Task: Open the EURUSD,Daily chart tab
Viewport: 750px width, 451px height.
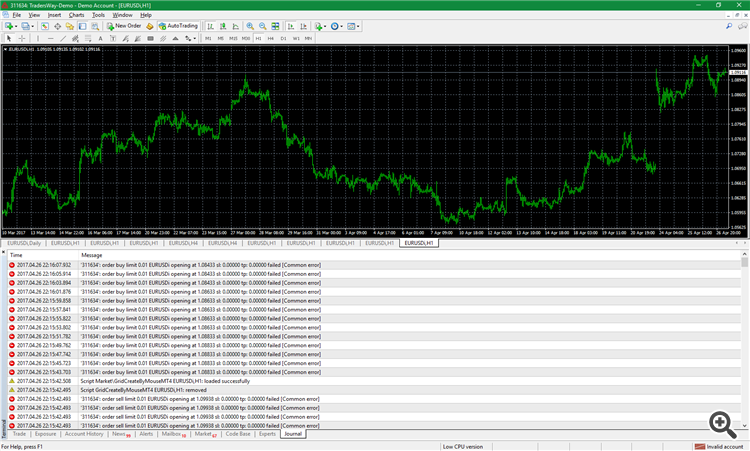Action: coord(23,242)
